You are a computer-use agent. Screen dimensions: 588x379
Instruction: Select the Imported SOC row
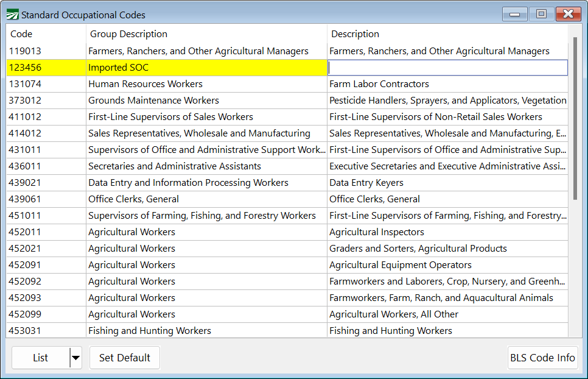click(x=119, y=68)
